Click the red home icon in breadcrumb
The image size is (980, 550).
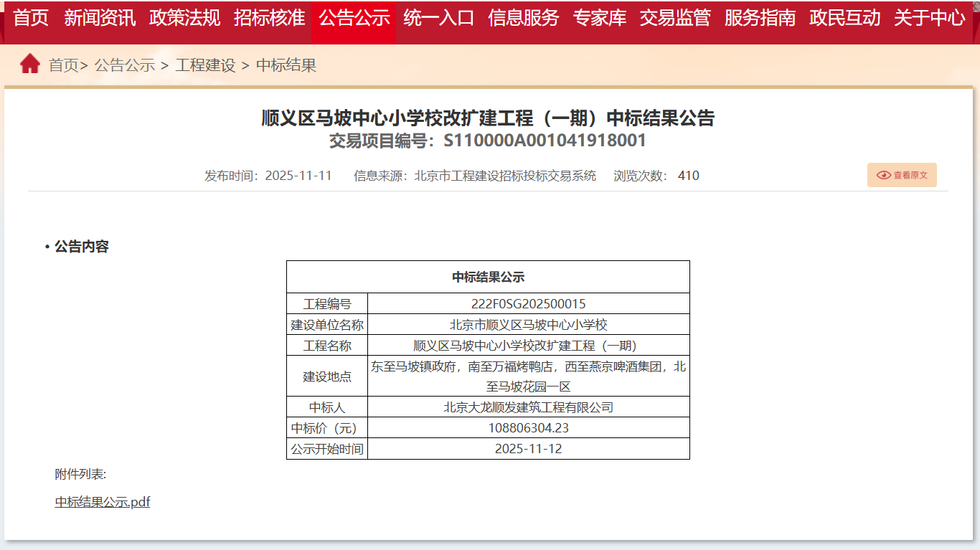pyautogui.click(x=30, y=64)
